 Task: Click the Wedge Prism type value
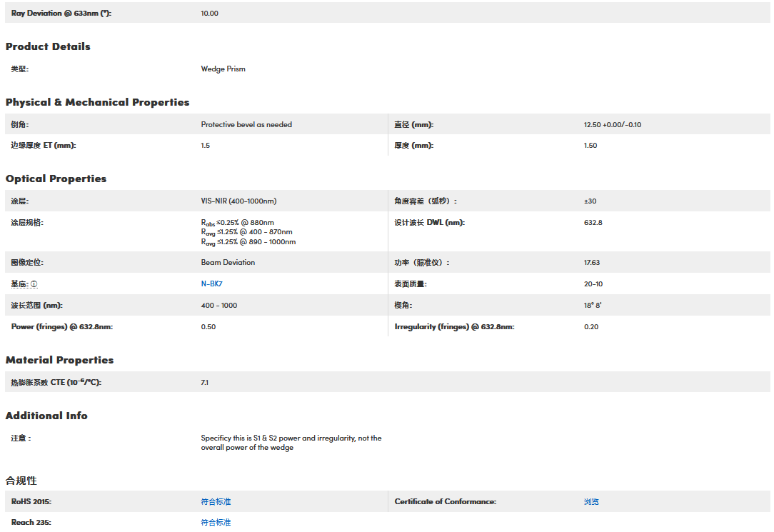[223, 69]
